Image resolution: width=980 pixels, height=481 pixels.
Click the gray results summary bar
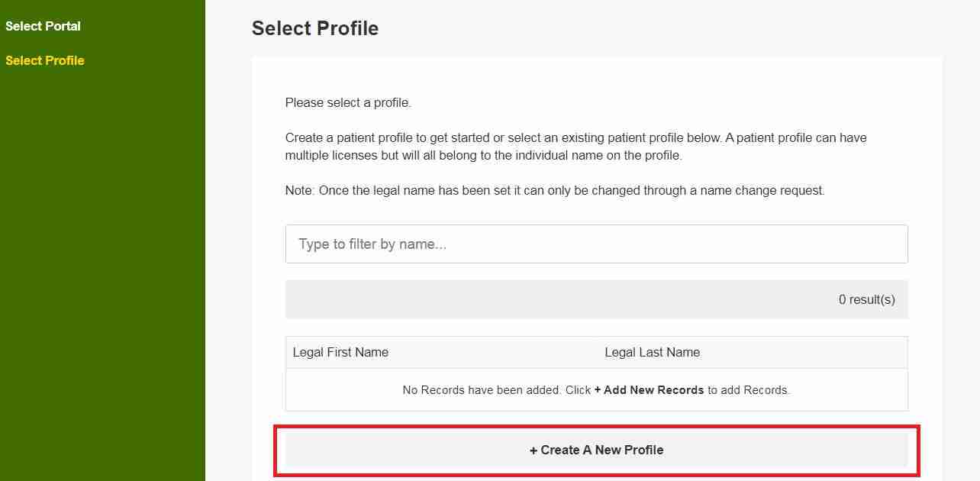click(x=534, y=299)
